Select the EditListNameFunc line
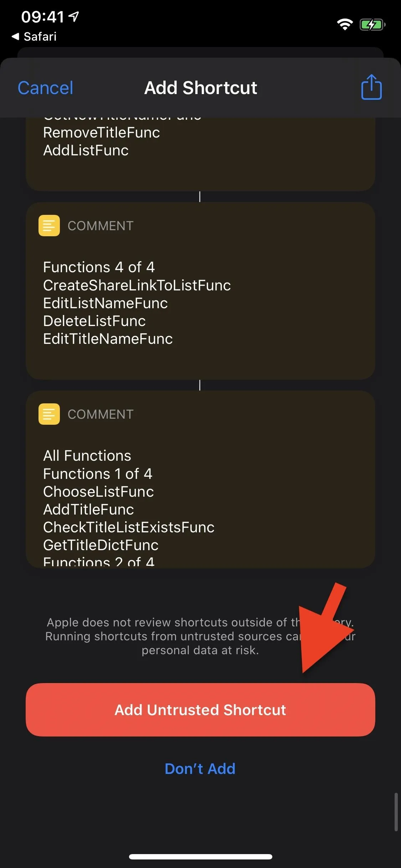This screenshot has height=868, width=401. pyautogui.click(x=105, y=303)
